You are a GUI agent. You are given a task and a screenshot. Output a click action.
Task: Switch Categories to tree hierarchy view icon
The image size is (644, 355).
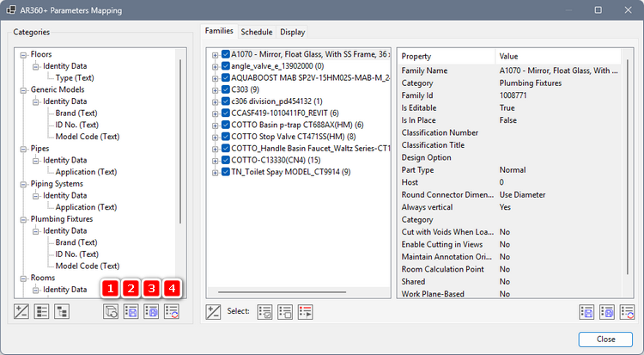(x=62, y=311)
